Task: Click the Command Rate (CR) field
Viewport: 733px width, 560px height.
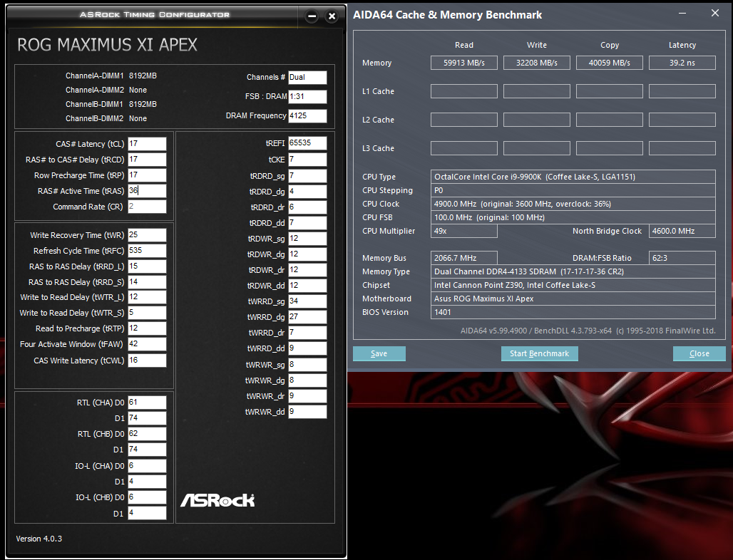Action: 147,207
